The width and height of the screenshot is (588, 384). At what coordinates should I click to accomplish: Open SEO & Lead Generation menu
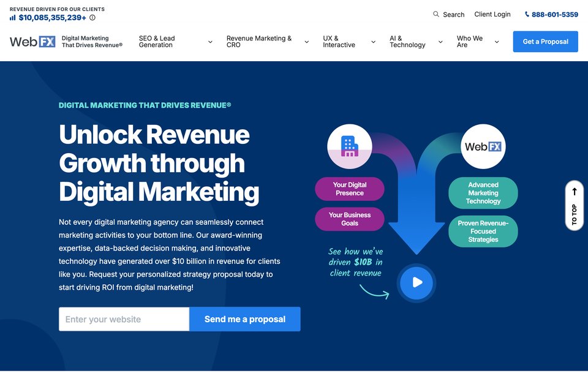(157, 42)
